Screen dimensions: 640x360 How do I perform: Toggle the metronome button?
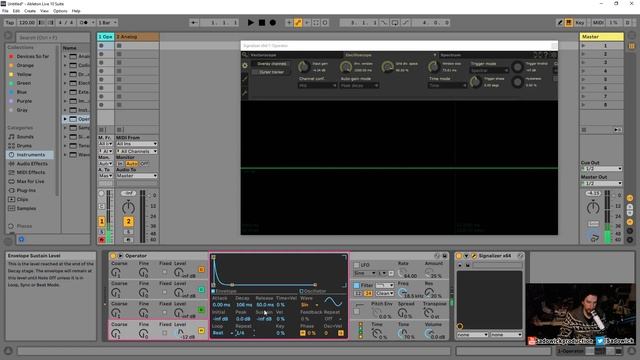point(84,22)
